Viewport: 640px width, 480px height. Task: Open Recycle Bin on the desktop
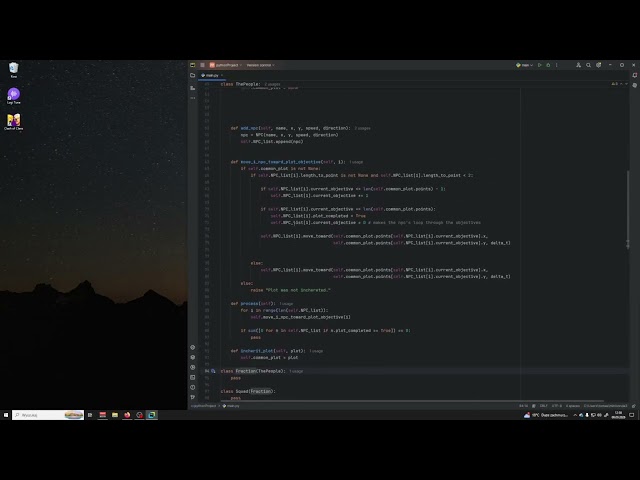click(13, 70)
